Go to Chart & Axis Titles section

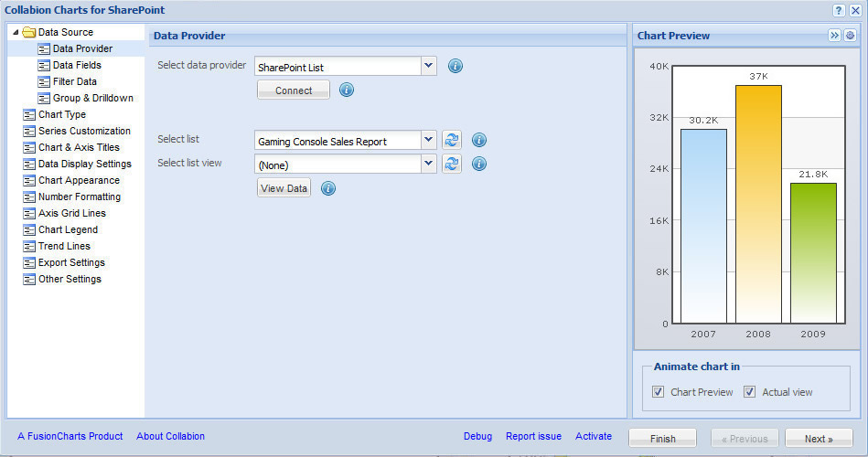point(79,147)
